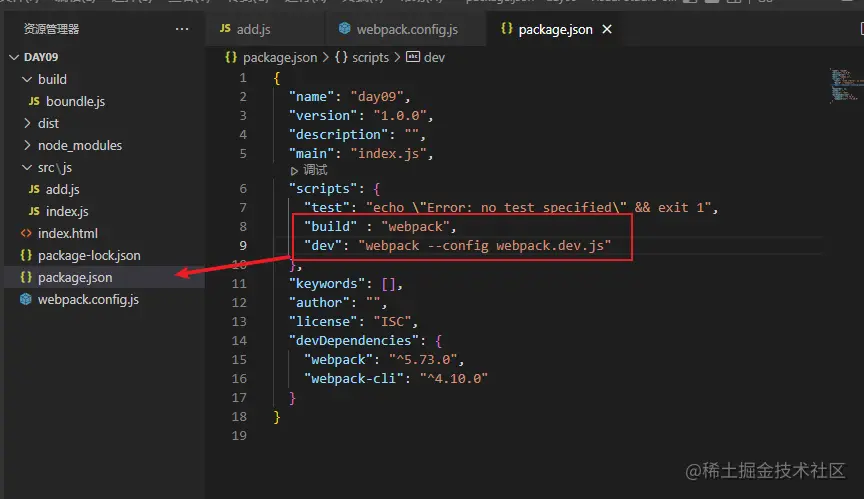The height and width of the screenshot is (499, 864).
Task: Open index.html in the file tree
Action: pyautogui.click(x=67, y=234)
